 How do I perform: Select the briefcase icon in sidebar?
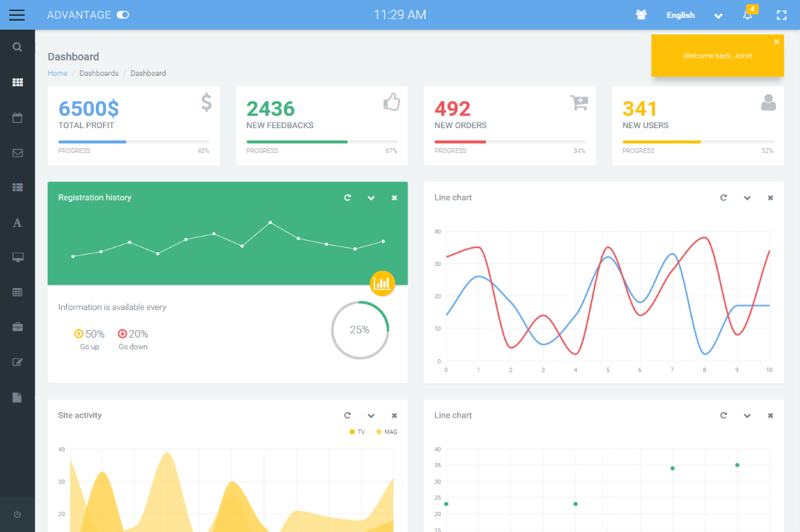pyautogui.click(x=17, y=327)
